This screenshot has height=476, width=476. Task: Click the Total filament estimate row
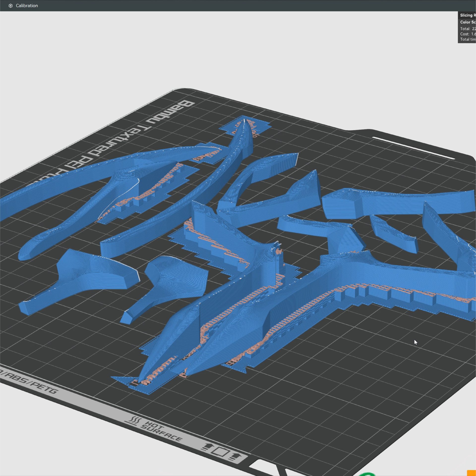coord(468,29)
